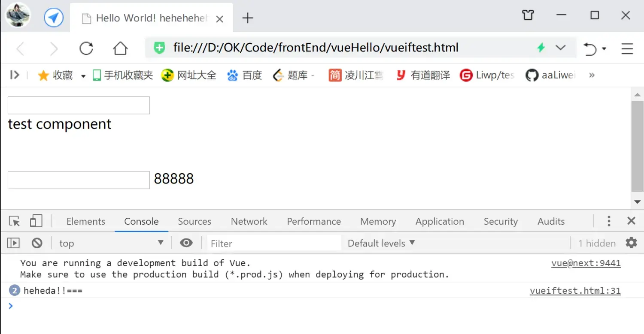Show the console sidebar panel icon

(x=14, y=243)
